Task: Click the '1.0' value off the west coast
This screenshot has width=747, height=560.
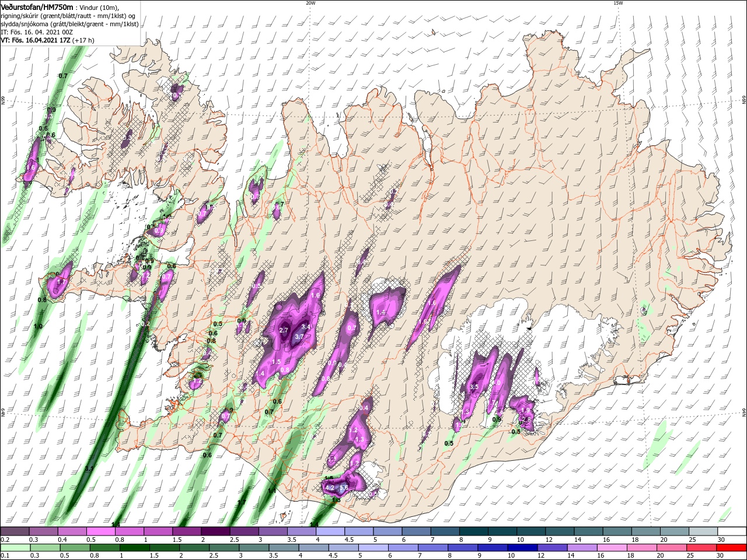Action: coord(39,326)
